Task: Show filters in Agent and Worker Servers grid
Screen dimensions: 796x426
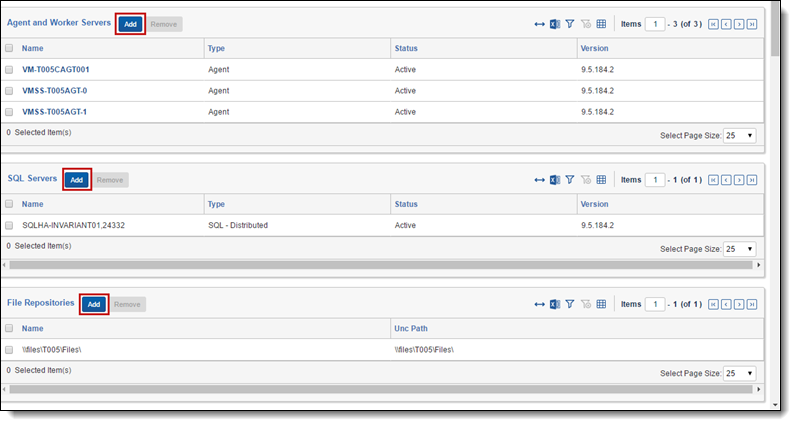Action: pos(569,24)
